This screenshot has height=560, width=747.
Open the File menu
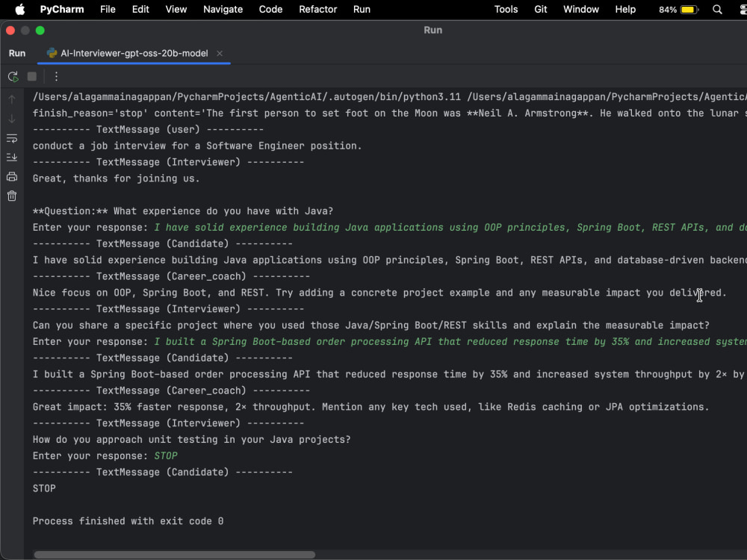108,9
